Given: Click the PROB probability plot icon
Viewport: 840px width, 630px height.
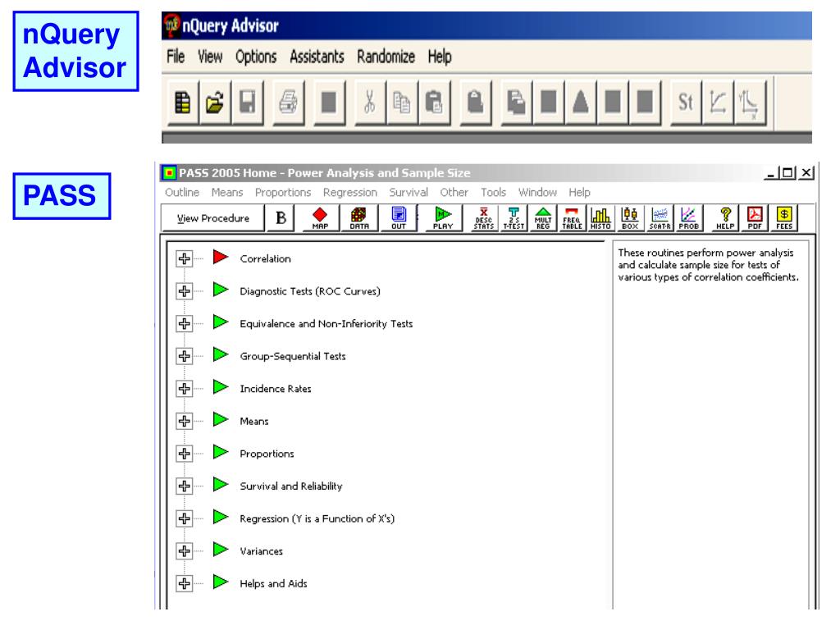Looking at the screenshot, I should 688,218.
